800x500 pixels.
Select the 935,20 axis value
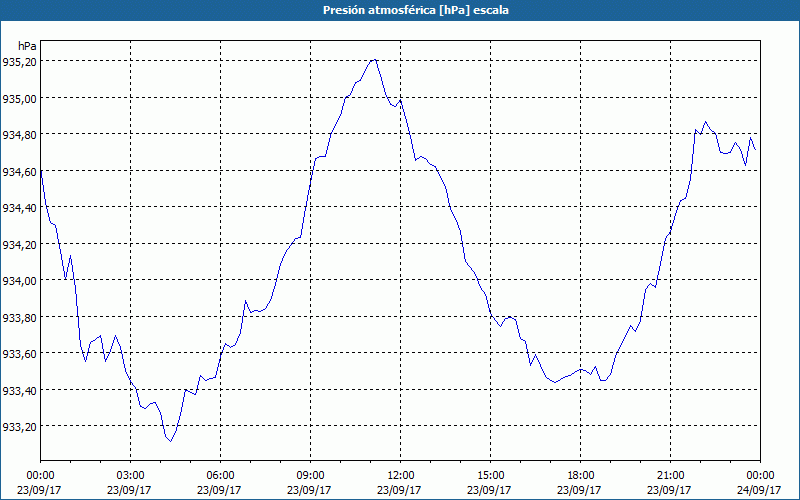[x=19, y=62]
